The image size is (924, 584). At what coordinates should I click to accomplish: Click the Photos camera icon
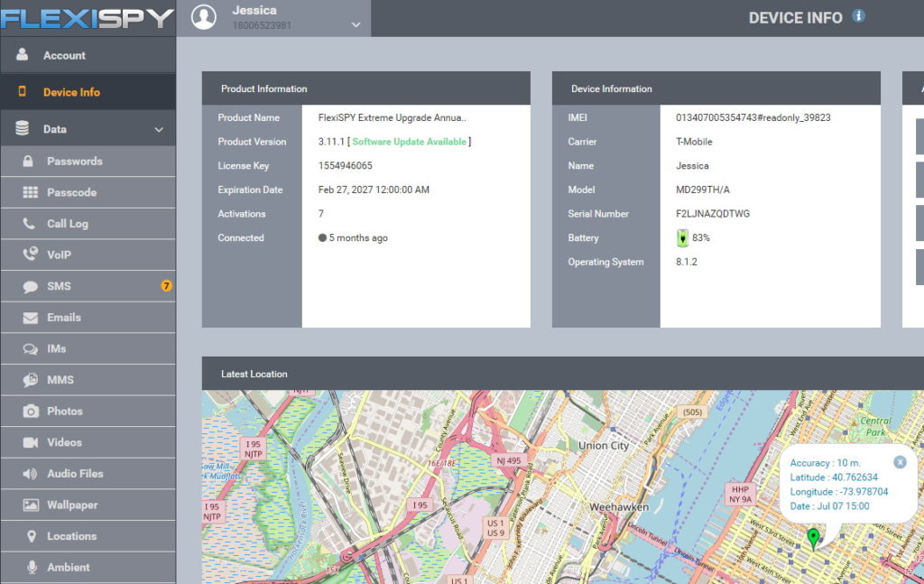[x=30, y=412]
